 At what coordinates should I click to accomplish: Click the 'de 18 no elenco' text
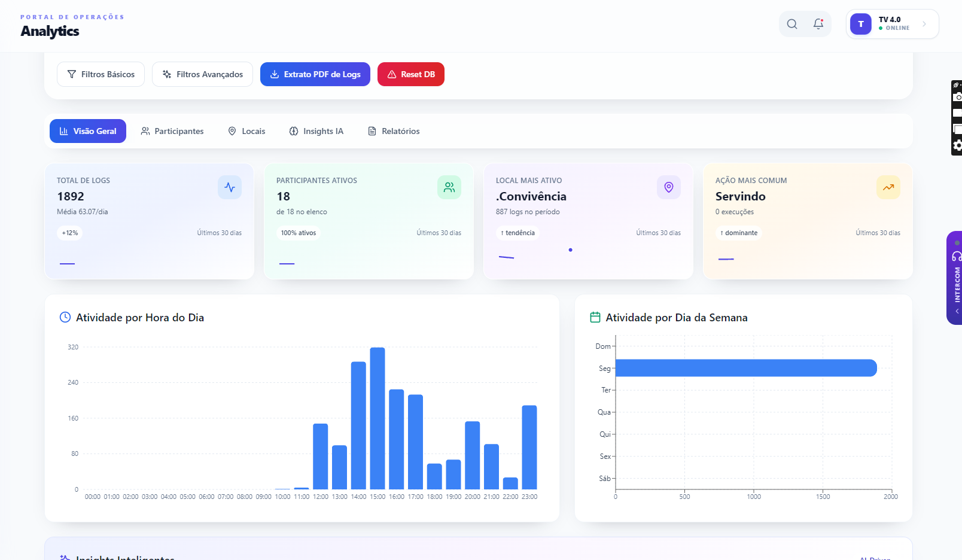pos(302,212)
